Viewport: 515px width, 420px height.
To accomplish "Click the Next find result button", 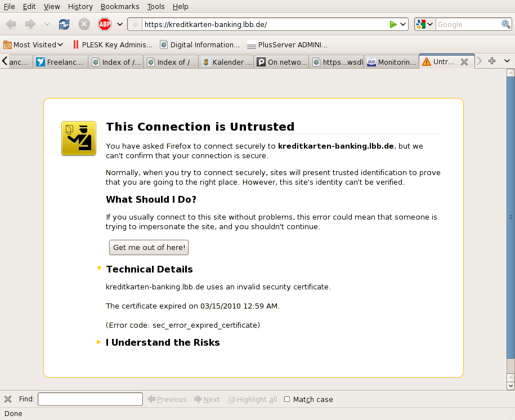I will pyautogui.click(x=207, y=399).
